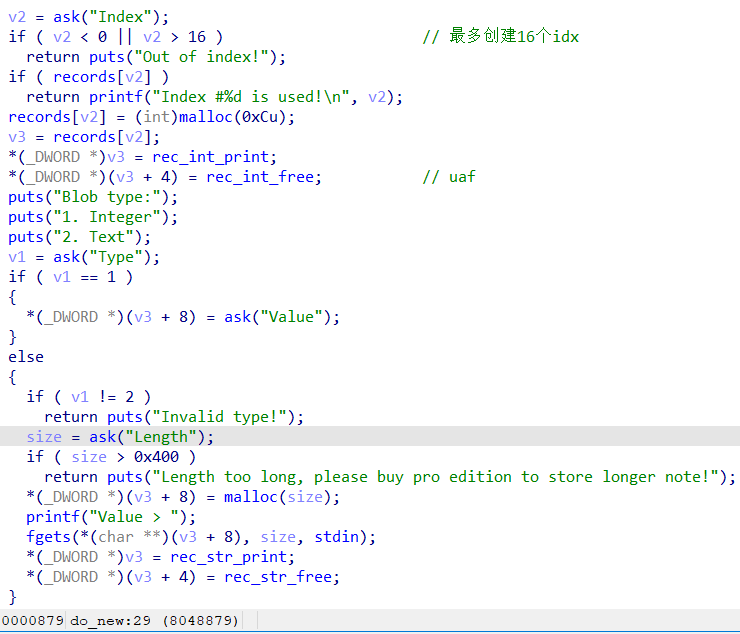Click the Chinese comment about 16 idx
This screenshot has height=634, width=740.
500,37
